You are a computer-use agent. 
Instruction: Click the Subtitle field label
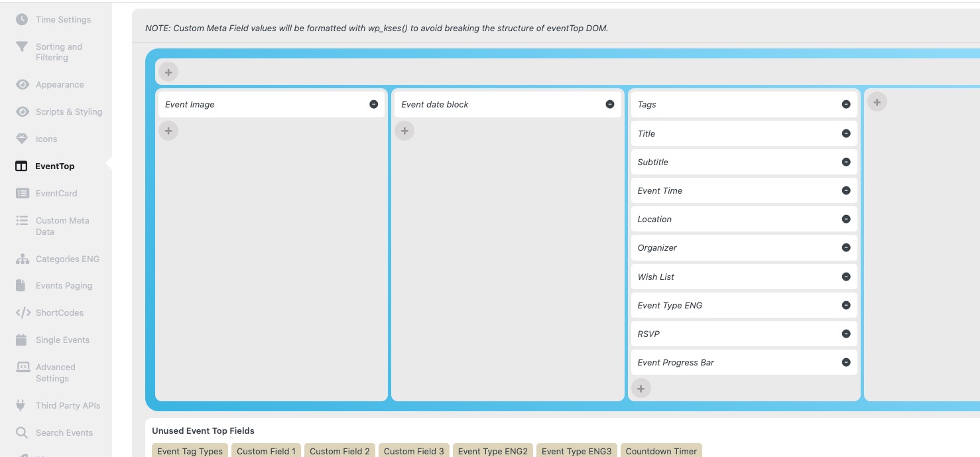[653, 162]
